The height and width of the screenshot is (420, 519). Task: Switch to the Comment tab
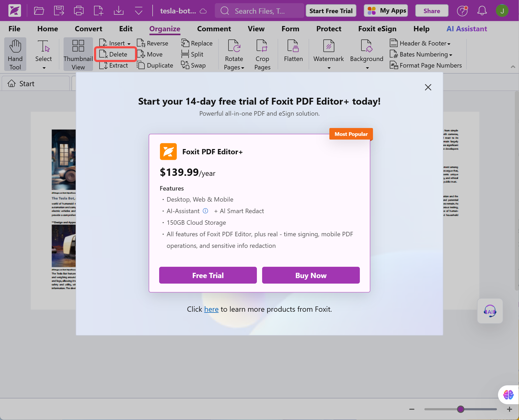point(214,29)
